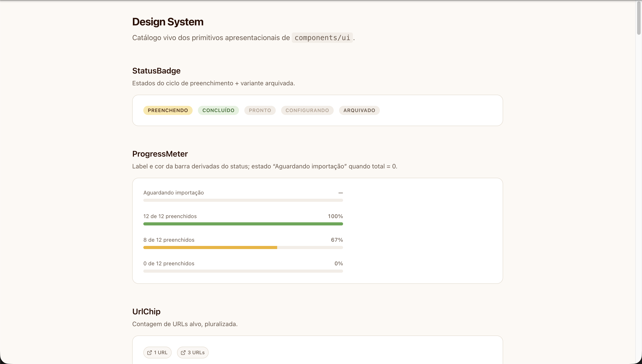642x364 pixels.
Task: Click "Contagem de URLs alvo, pluralizada." description
Action: [x=185, y=324]
